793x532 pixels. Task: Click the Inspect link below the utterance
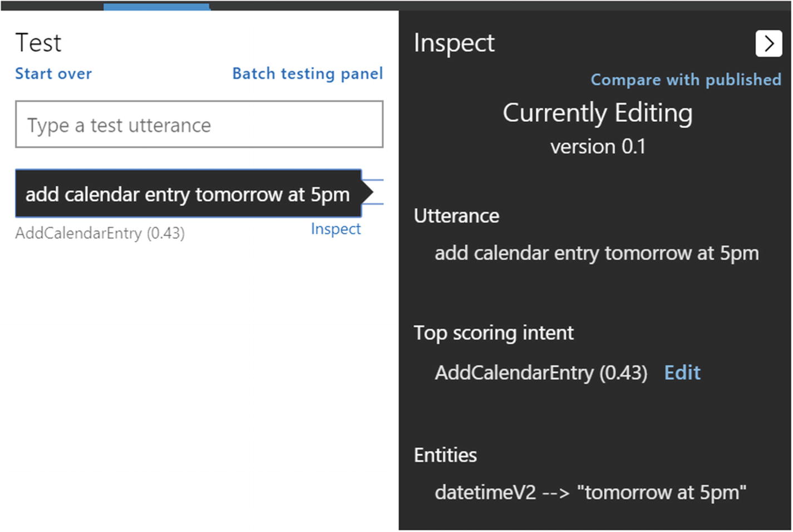(336, 229)
